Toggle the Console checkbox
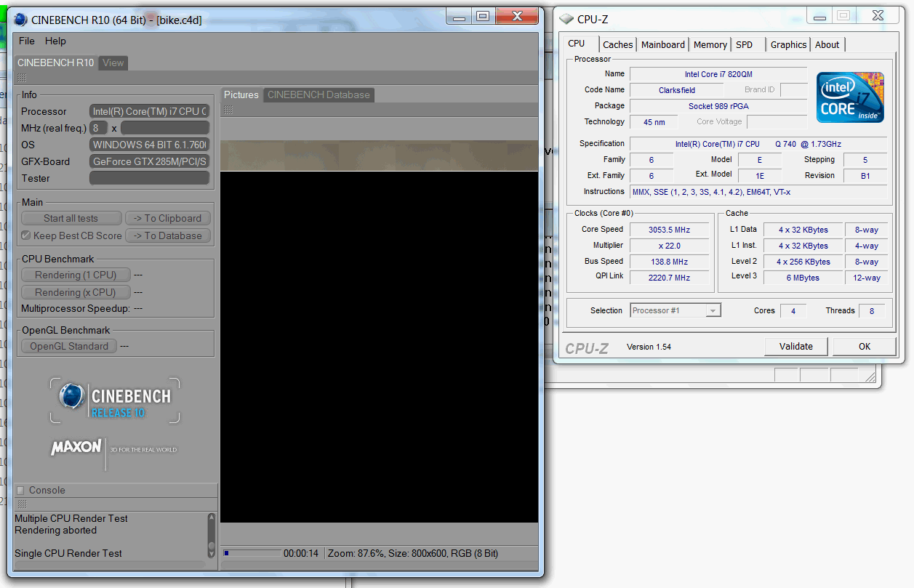Screen dimensions: 914x588 [x=20, y=490]
